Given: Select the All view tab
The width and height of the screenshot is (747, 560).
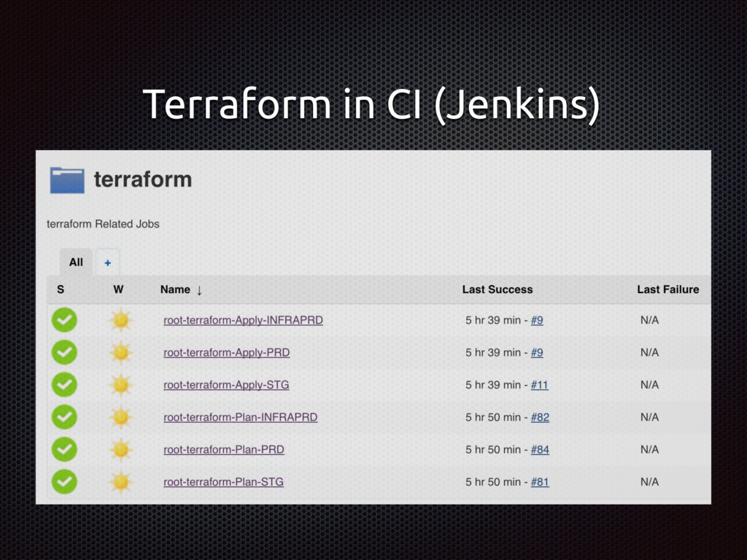Looking at the screenshot, I should point(76,262).
